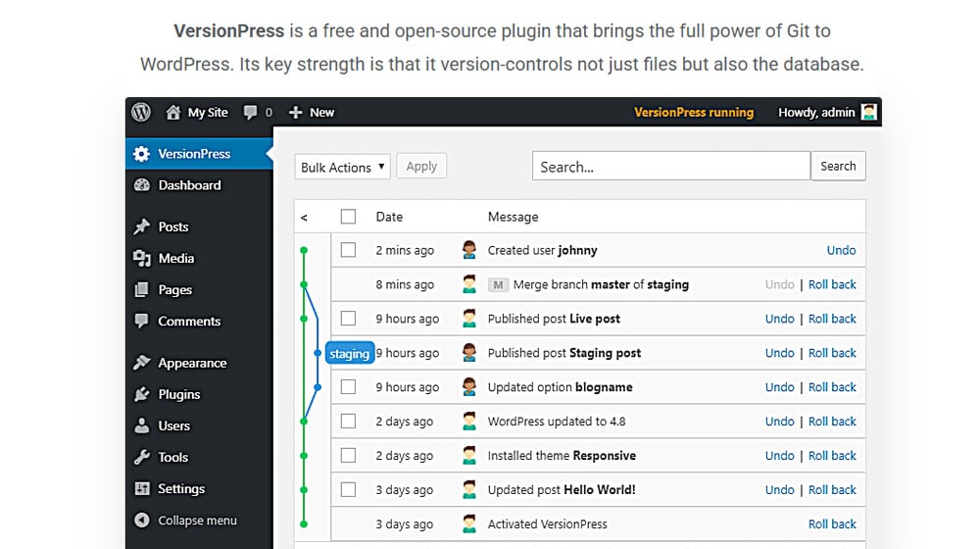Open the WordPress logo menu

(141, 112)
